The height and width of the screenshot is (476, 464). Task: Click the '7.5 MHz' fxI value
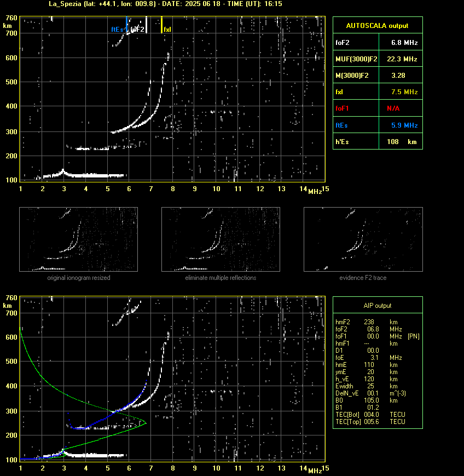[404, 92]
